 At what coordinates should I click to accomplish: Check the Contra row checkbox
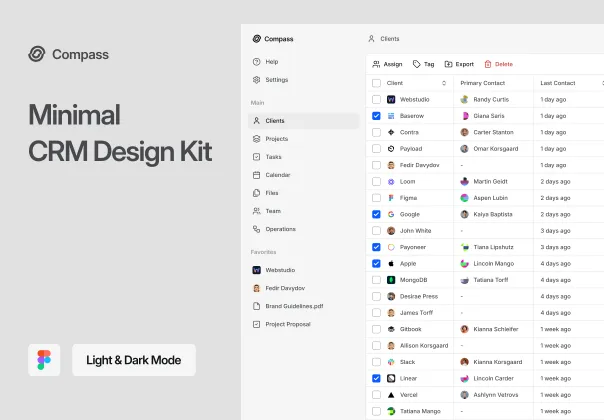[376, 132]
